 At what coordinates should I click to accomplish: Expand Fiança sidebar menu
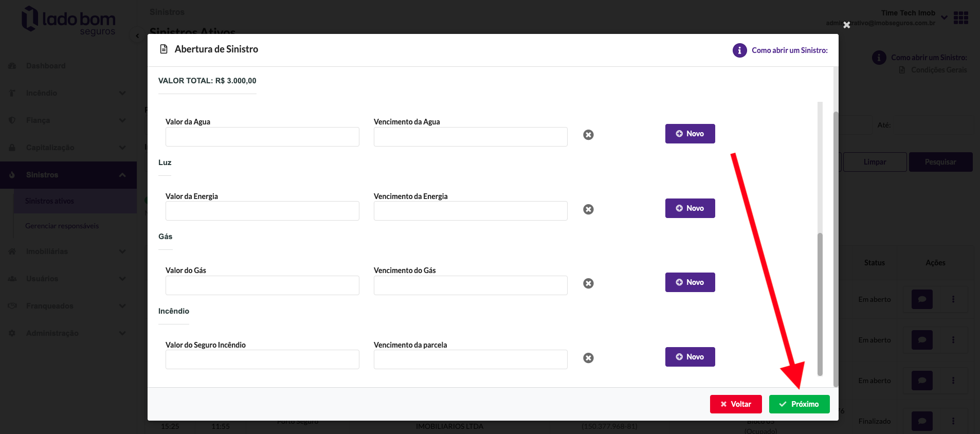68,120
